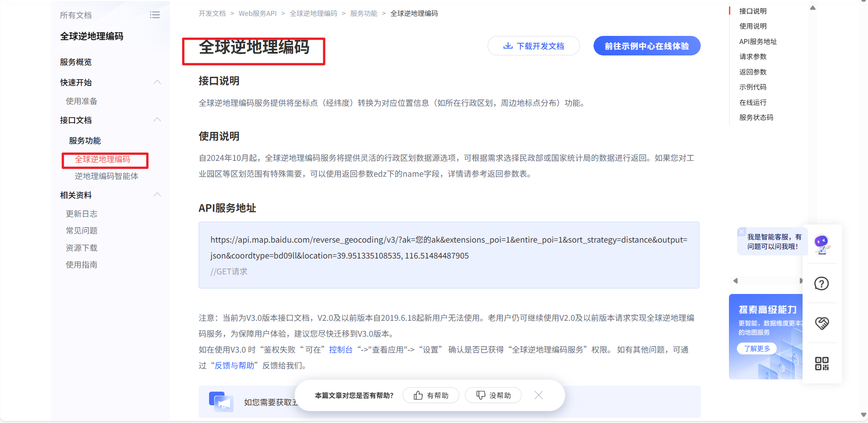
Task: Click the API URL code block
Action: coord(449,255)
